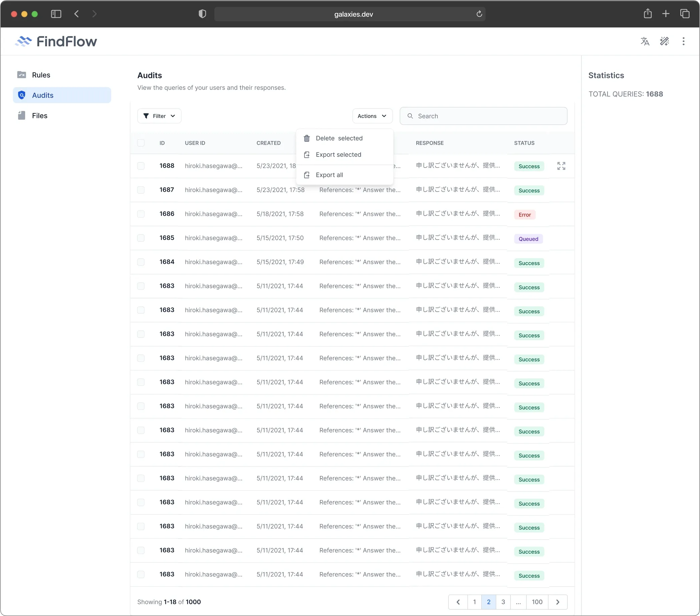The width and height of the screenshot is (700, 616).
Task: Switch to the Rules section
Action: click(x=41, y=75)
